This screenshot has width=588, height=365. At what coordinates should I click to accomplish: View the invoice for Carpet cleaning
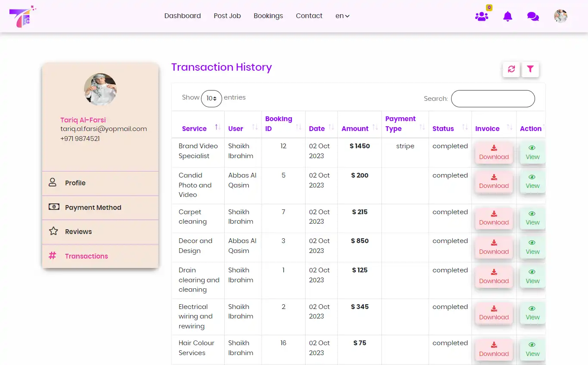[x=532, y=218]
